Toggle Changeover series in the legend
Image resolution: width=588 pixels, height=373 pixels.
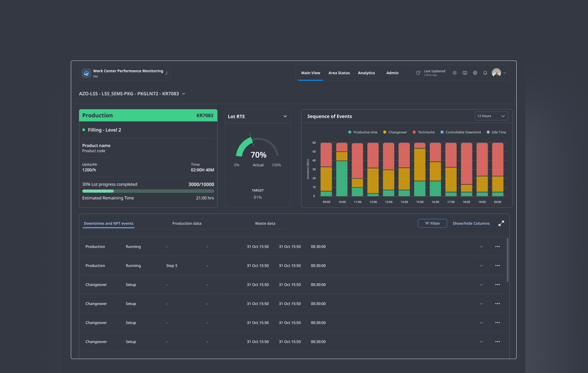[x=395, y=132]
